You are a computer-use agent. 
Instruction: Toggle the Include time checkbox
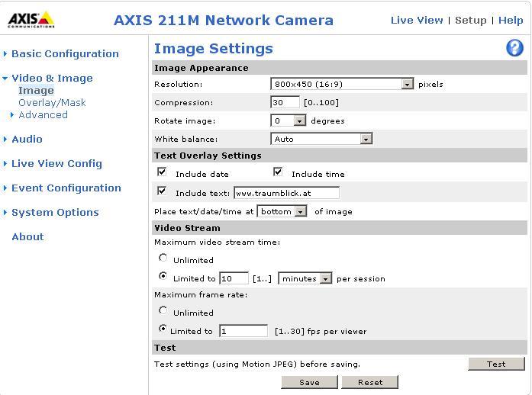tap(278, 172)
